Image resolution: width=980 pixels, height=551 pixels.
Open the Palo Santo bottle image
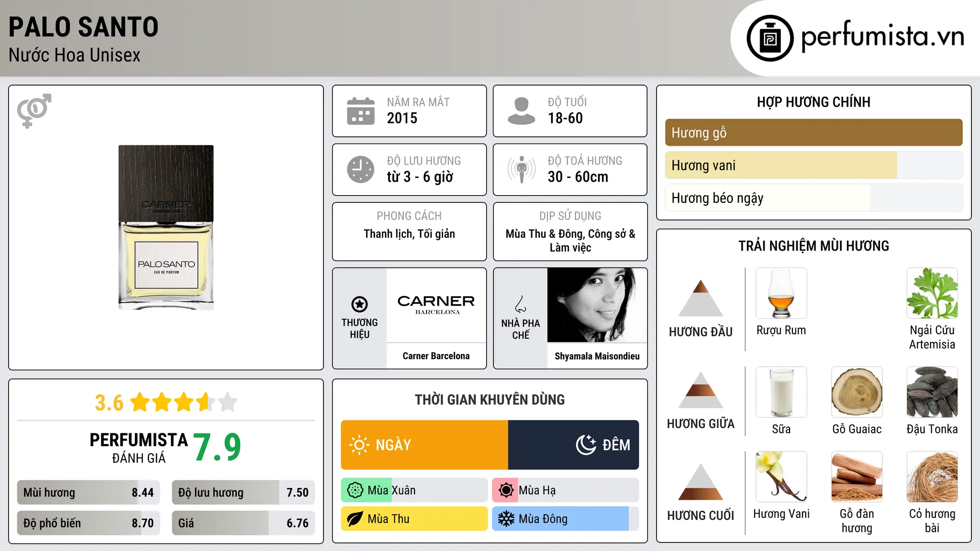click(x=166, y=227)
